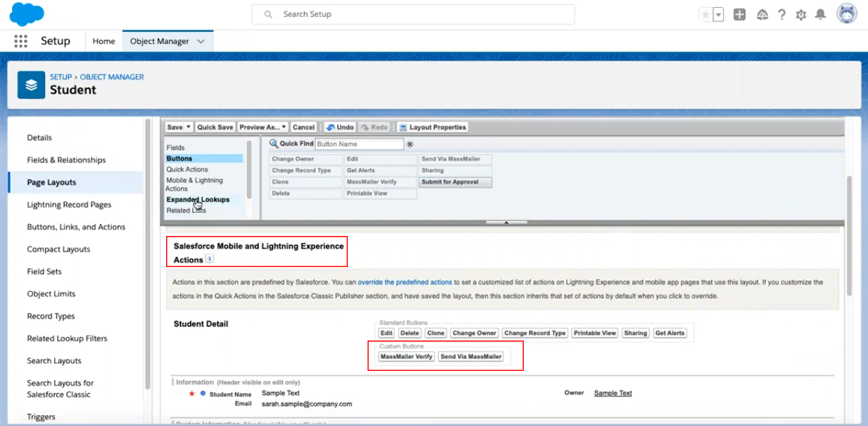Click Send Via MassMailer under Custom Buttons
The height and width of the screenshot is (426, 868).
coord(471,357)
